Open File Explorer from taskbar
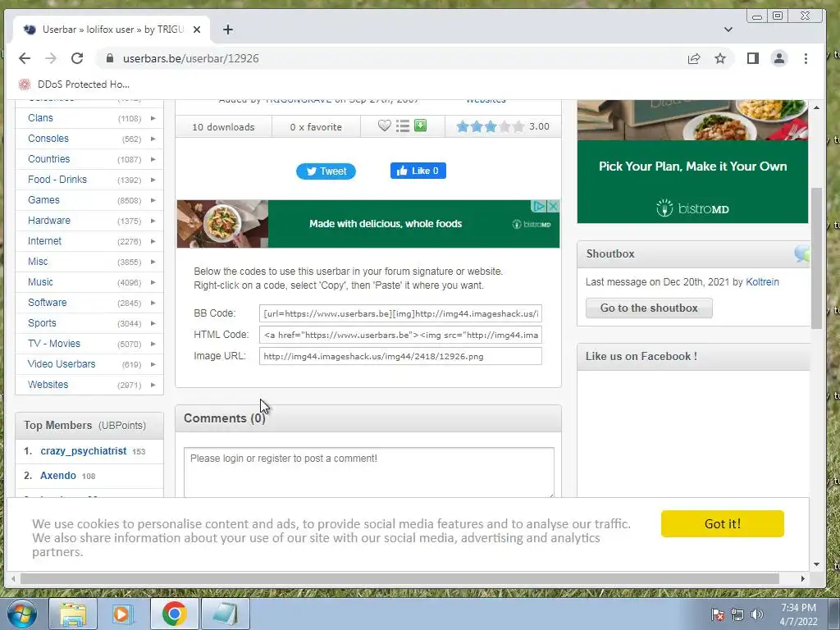 tap(73, 614)
